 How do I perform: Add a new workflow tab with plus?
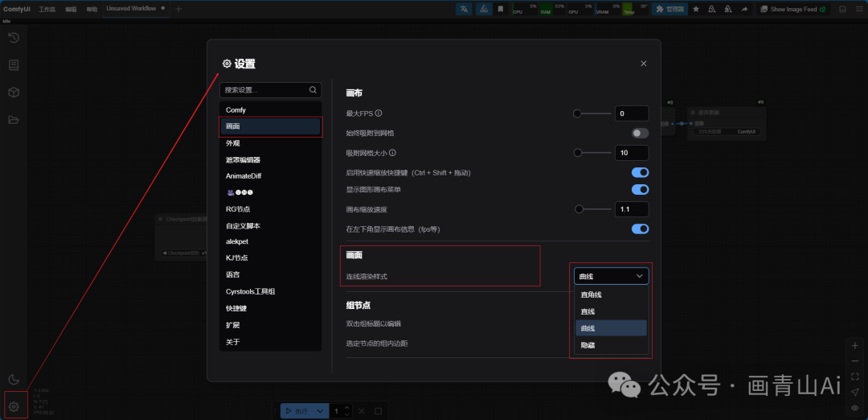coord(178,9)
